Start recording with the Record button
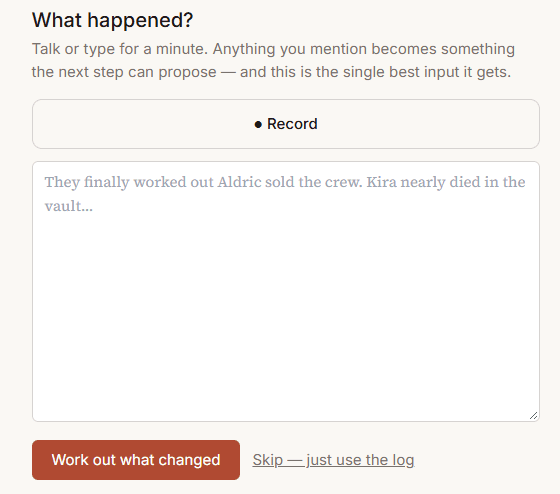Image resolution: width=560 pixels, height=494 pixels. (x=286, y=124)
